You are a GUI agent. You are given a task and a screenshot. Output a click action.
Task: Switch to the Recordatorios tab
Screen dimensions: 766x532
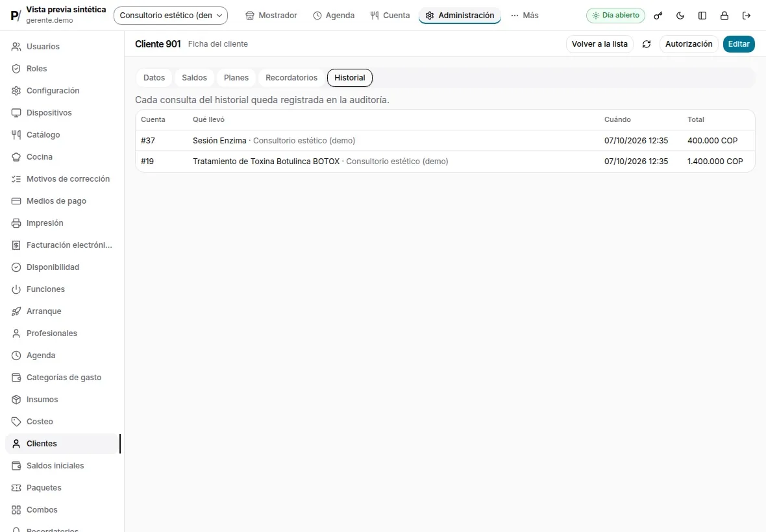(x=291, y=78)
